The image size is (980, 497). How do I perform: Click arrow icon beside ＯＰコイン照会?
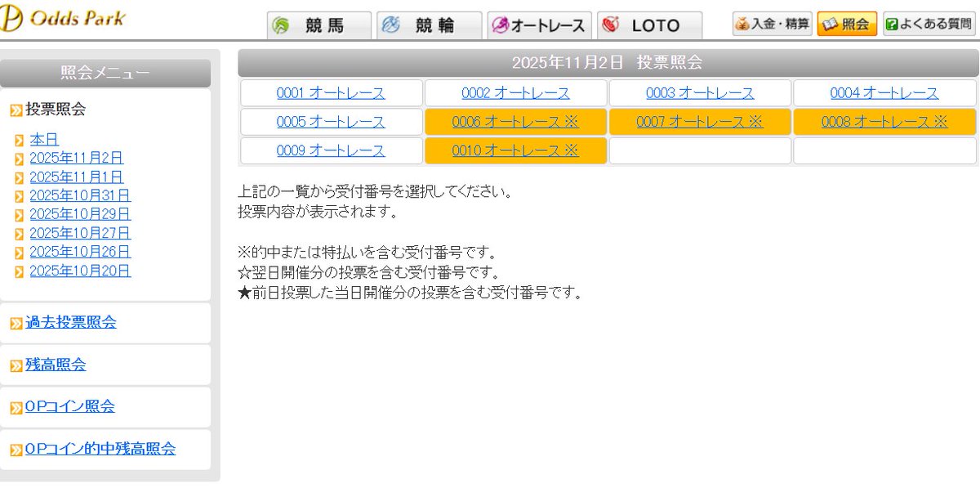(x=16, y=408)
